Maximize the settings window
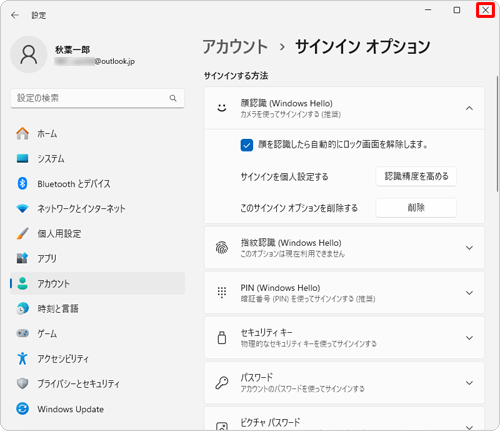The image size is (500, 431). tap(457, 10)
